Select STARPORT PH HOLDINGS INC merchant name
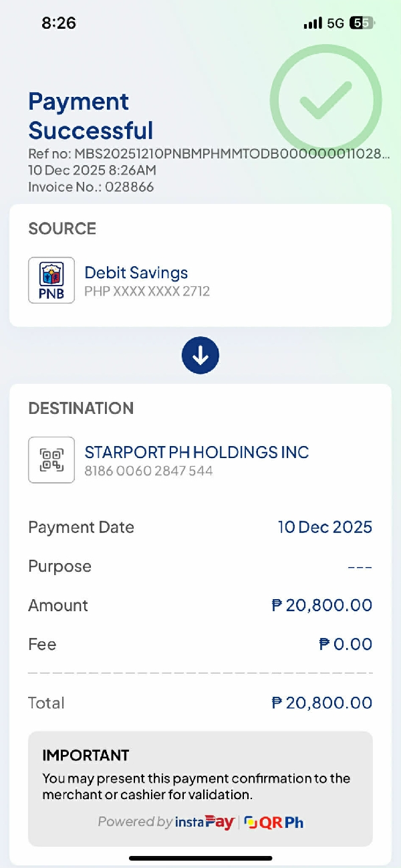This screenshot has height=868, width=401. [x=196, y=452]
